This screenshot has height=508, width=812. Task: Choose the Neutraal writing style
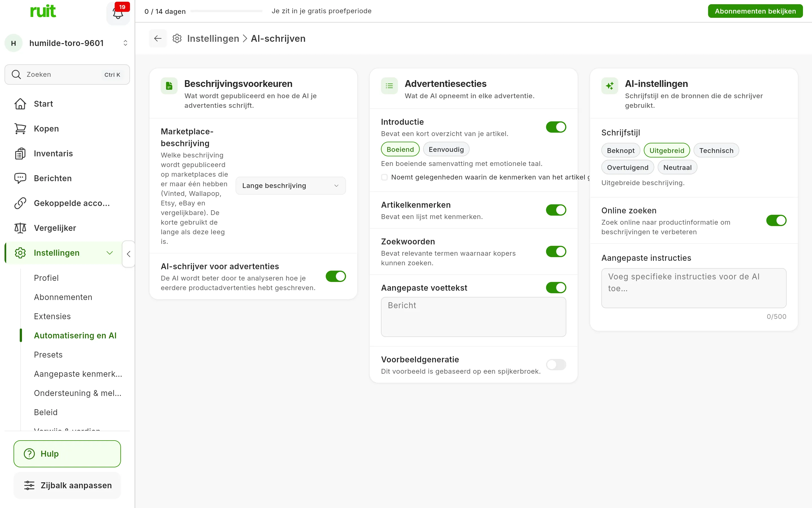click(x=677, y=167)
